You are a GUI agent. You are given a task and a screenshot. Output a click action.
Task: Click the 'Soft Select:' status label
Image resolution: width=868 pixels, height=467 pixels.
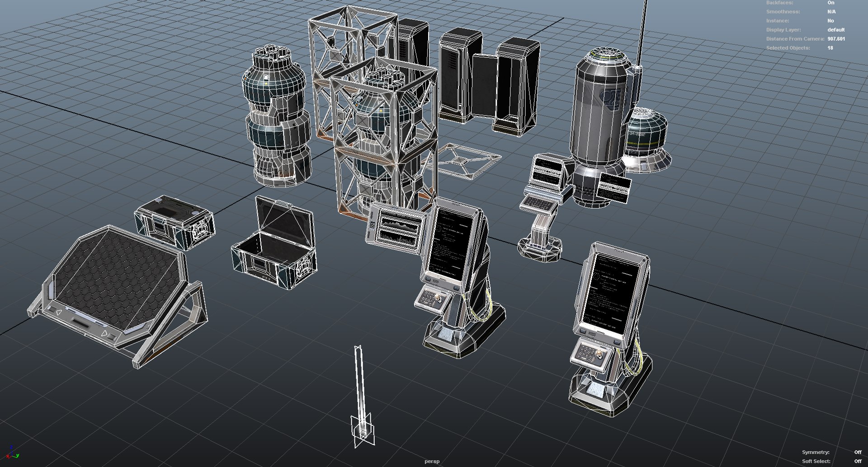pyautogui.click(x=816, y=461)
